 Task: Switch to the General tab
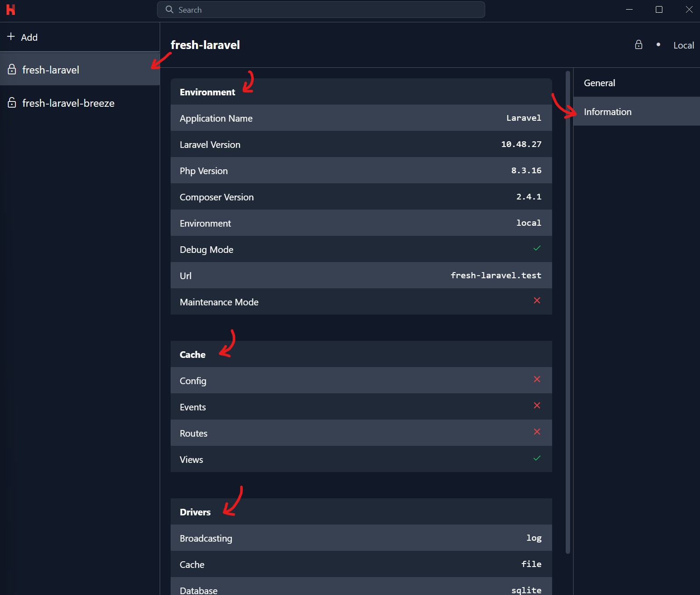[x=599, y=83]
